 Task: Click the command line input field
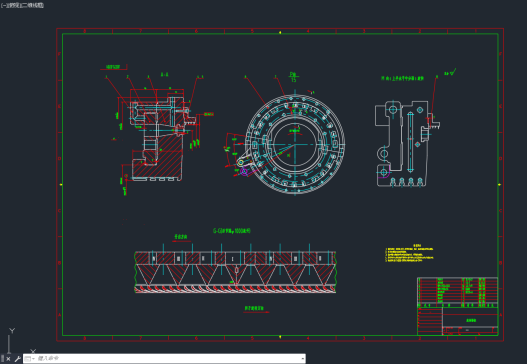click(168, 359)
